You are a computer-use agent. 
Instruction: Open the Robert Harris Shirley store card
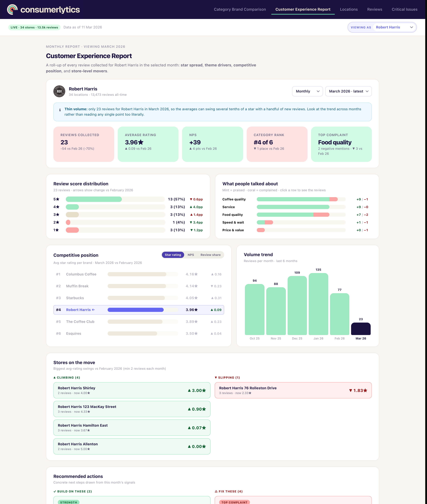pos(132,390)
